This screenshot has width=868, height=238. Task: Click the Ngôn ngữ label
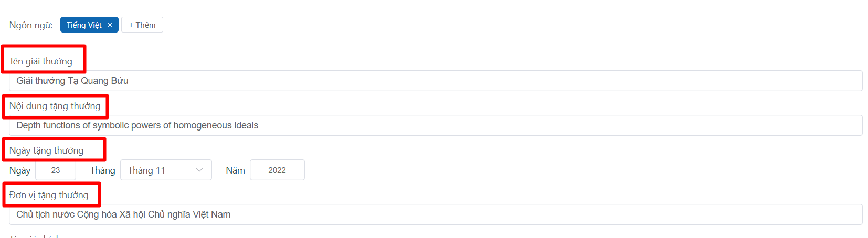coord(31,25)
